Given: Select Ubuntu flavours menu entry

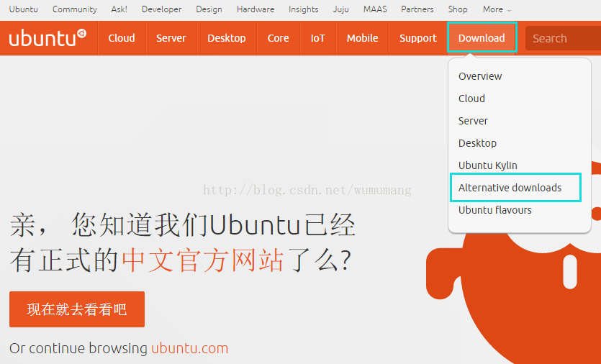Looking at the screenshot, I should pos(494,210).
